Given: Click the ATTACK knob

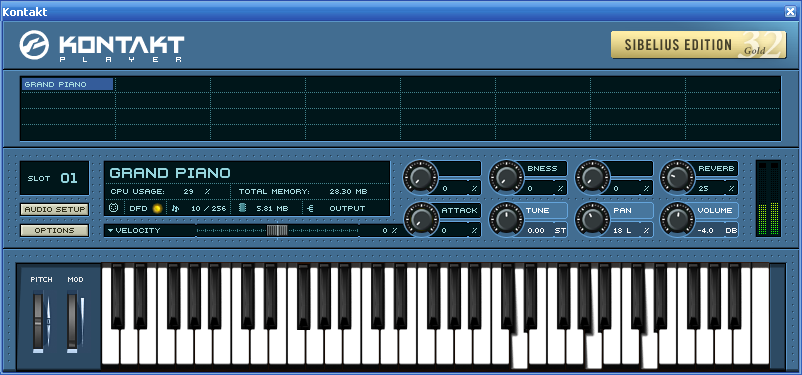Looking at the screenshot, I should [420, 219].
